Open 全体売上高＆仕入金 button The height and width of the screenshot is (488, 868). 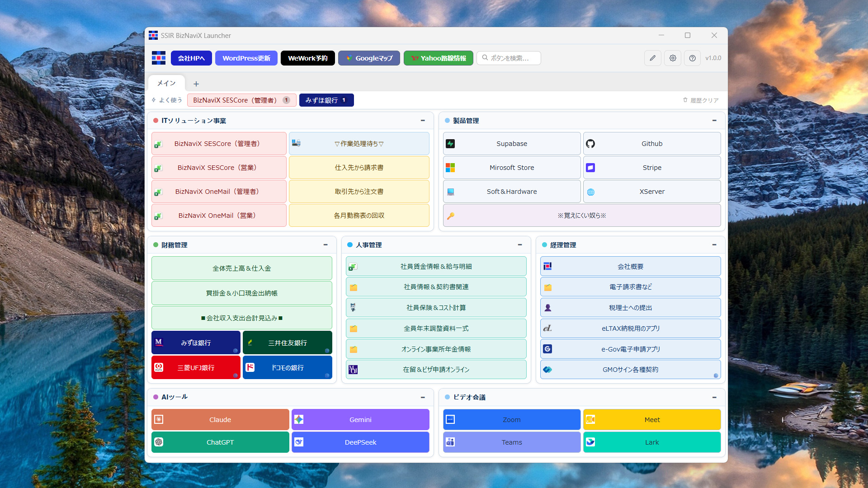point(242,268)
